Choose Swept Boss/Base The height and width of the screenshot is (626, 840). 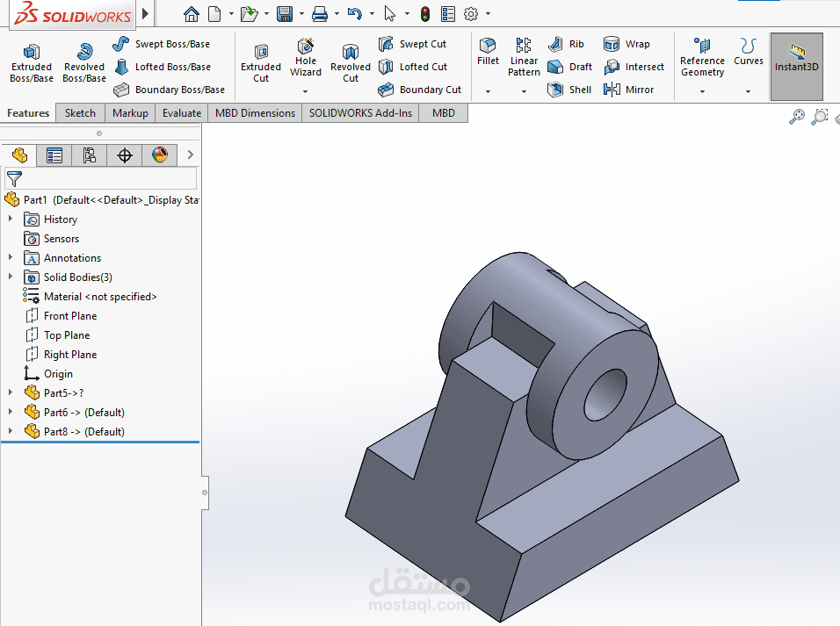162,44
